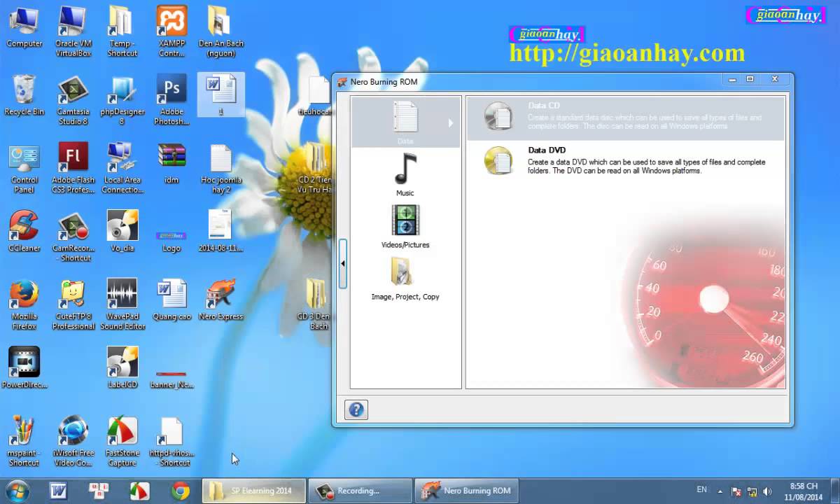
Task: Show hidden tray icons arrow
Action: [x=721, y=491]
